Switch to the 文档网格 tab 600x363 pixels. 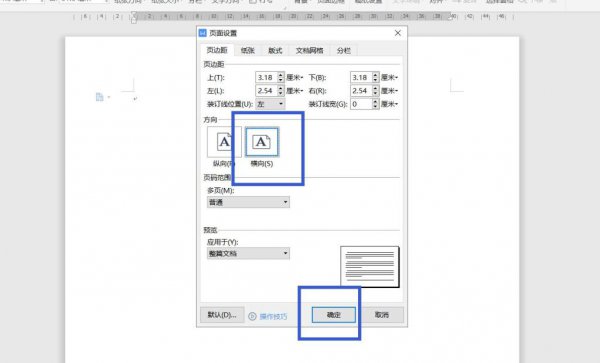pos(309,50)
